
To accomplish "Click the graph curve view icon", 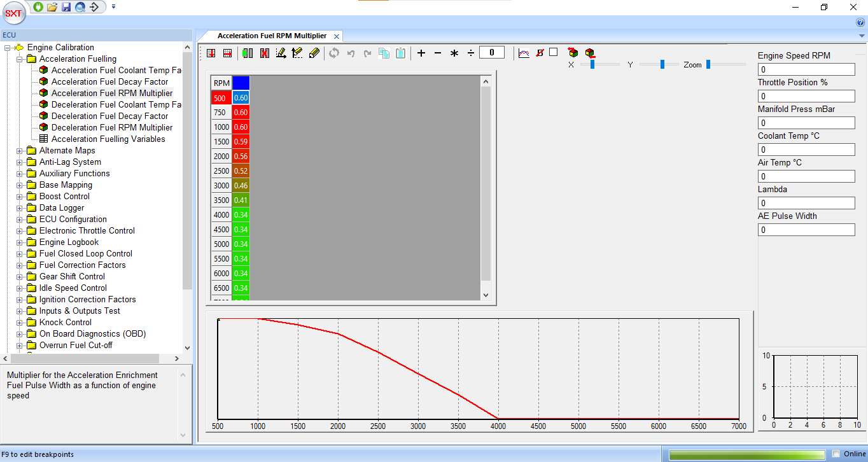I will [x=524, y=53].
